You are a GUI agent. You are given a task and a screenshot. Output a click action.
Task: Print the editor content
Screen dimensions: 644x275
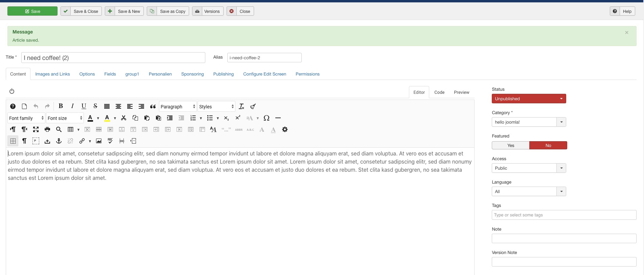[x=47, y=129]
